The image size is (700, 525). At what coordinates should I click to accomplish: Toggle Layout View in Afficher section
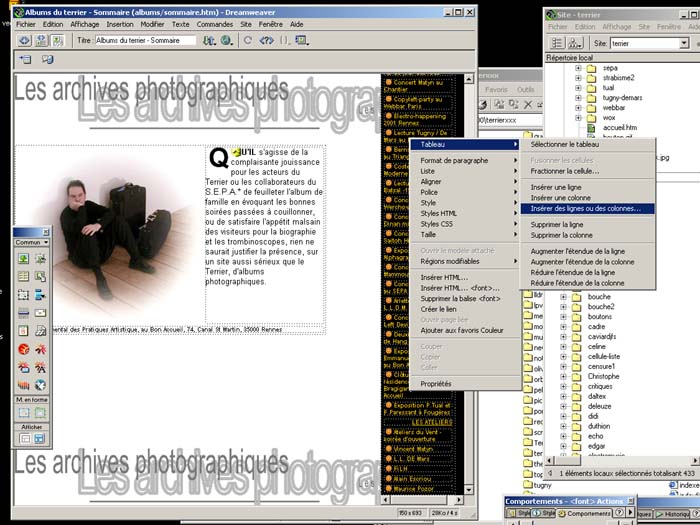click(x=40, y=439)
